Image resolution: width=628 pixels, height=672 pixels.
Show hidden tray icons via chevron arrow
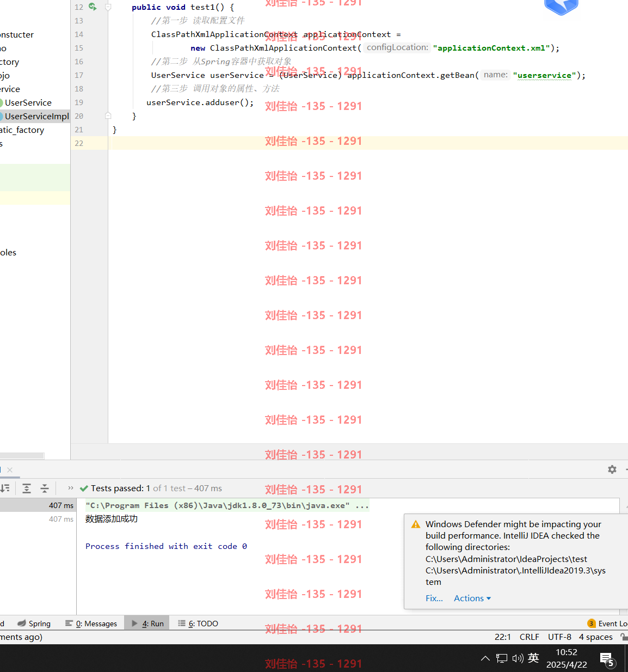[485, 658]
